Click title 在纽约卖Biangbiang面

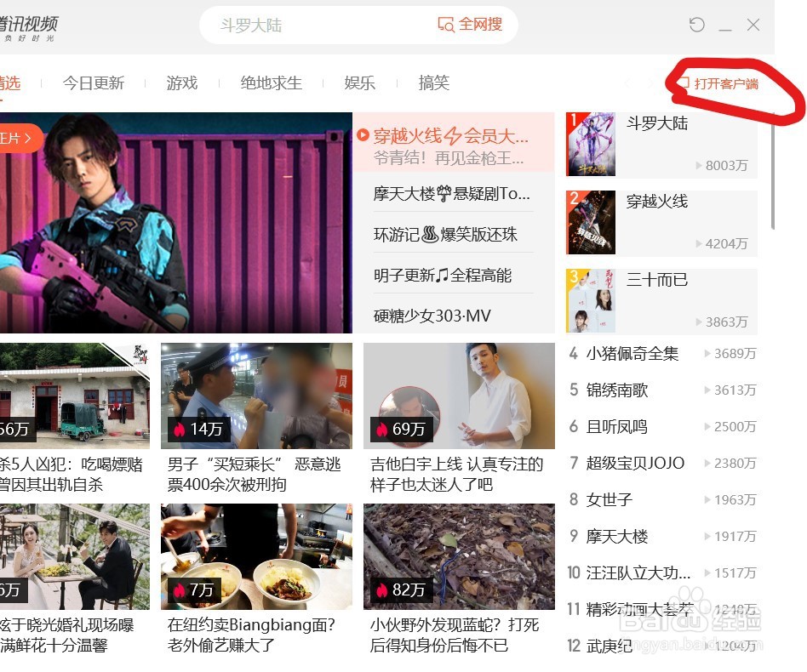pos(252,635)
